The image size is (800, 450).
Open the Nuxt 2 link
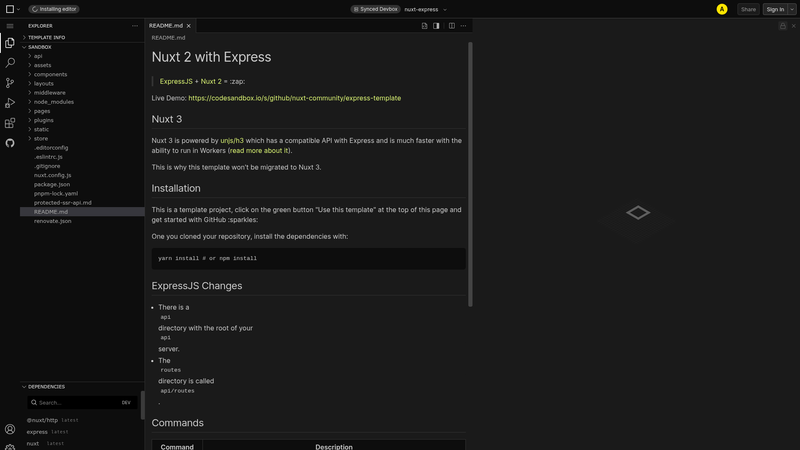click(x=211, y=82)
